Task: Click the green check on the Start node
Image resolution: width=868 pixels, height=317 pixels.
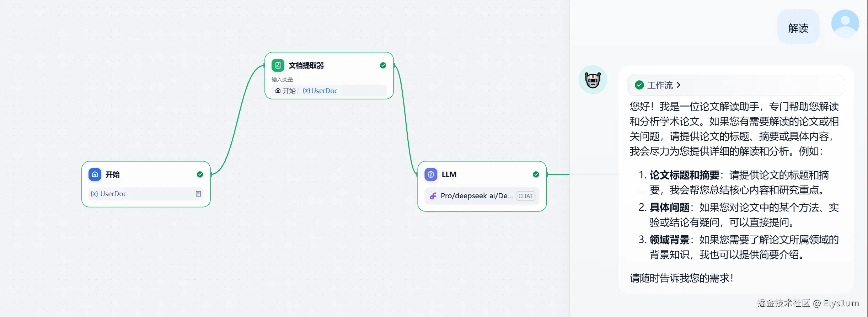Action: [x=200, y=174]
